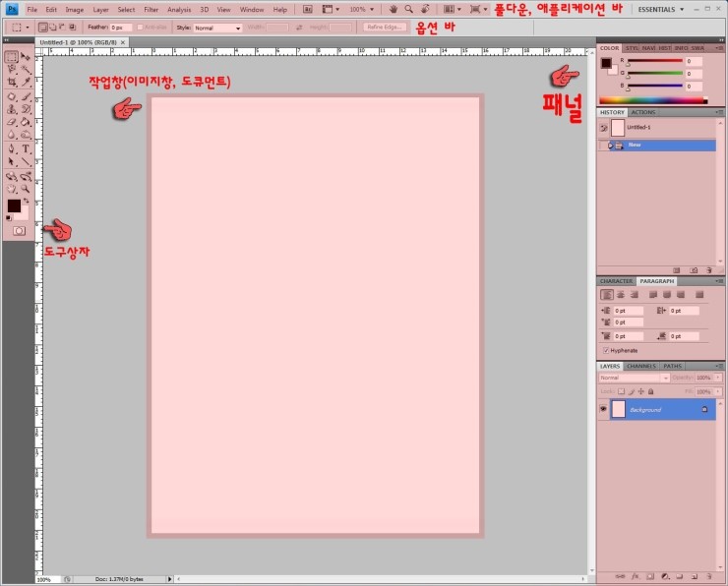728x586 pixels.
Task: Pick a color from the color spectrum ramp
Action: [653, 100]
